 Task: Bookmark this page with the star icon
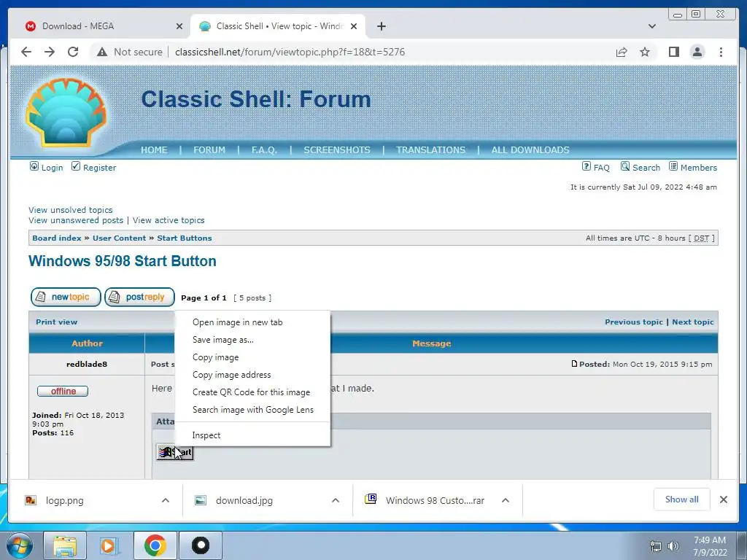645,52
